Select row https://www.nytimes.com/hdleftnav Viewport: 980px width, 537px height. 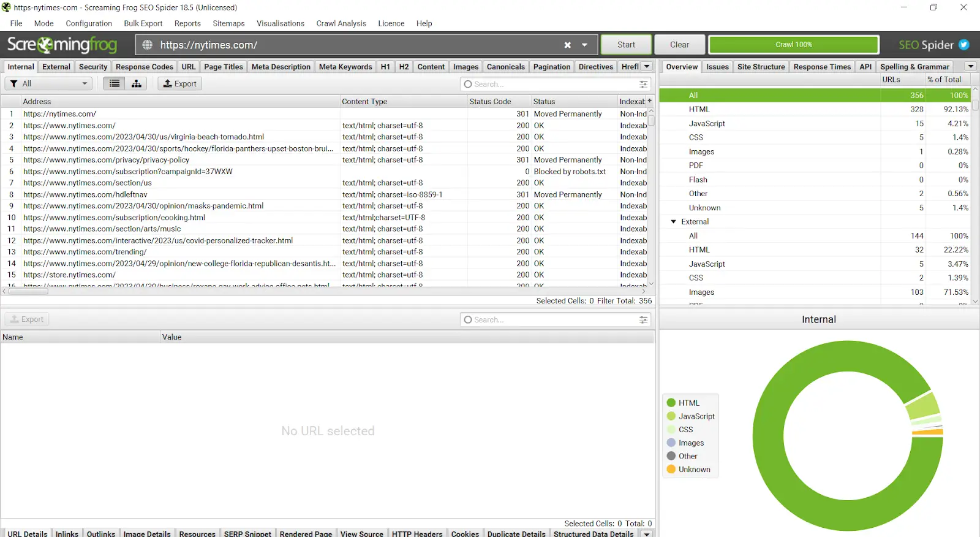pos(325,194)
